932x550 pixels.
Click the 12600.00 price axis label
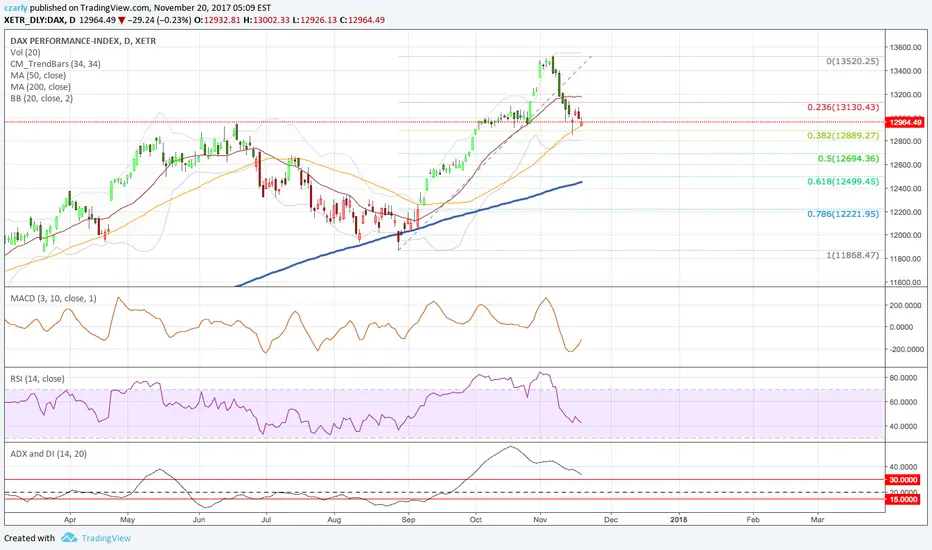(905, 165)
